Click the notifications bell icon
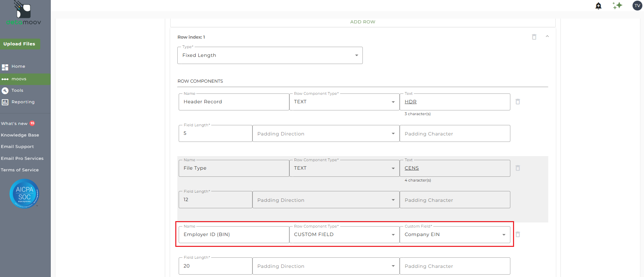644x277 pixels. click(x=598, y=6)
